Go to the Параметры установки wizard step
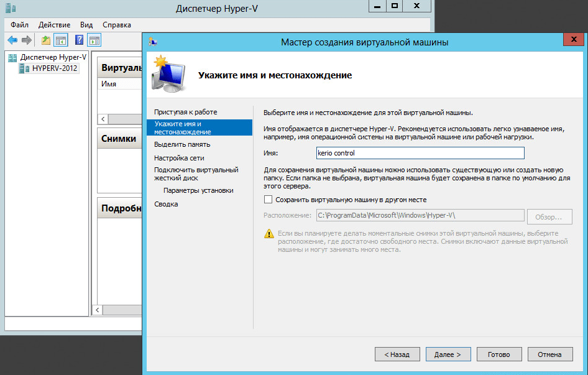Viewport: 588px width, 375px height. pyautogui.click(x=198, y=190)
